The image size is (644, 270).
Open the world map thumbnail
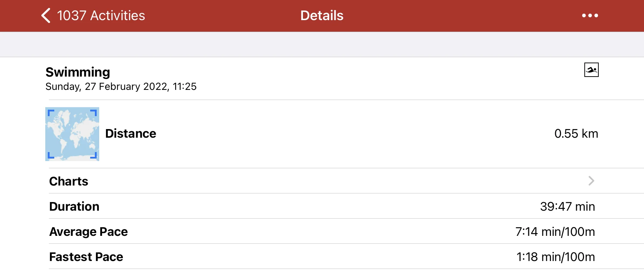(x=72, y=134)
